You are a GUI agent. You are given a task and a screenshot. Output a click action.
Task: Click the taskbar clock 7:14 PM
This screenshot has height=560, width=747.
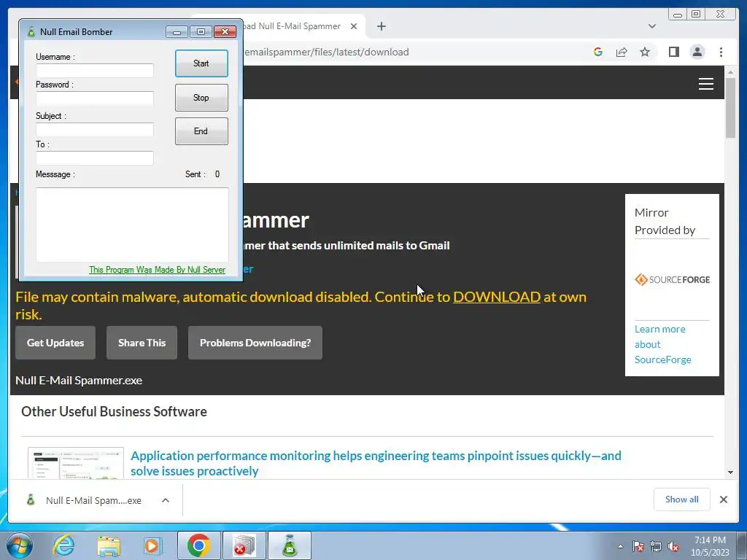click(710, 540)
